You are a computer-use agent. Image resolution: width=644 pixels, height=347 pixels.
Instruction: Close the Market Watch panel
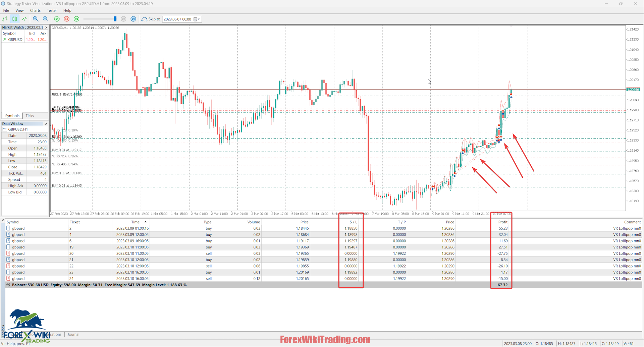tap(46, 27)
